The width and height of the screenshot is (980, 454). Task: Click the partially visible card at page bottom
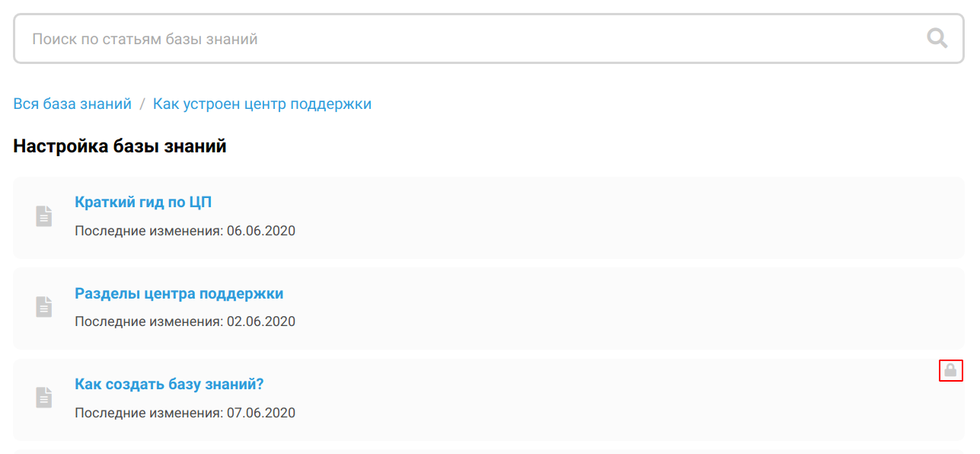(x=489, y=452)
